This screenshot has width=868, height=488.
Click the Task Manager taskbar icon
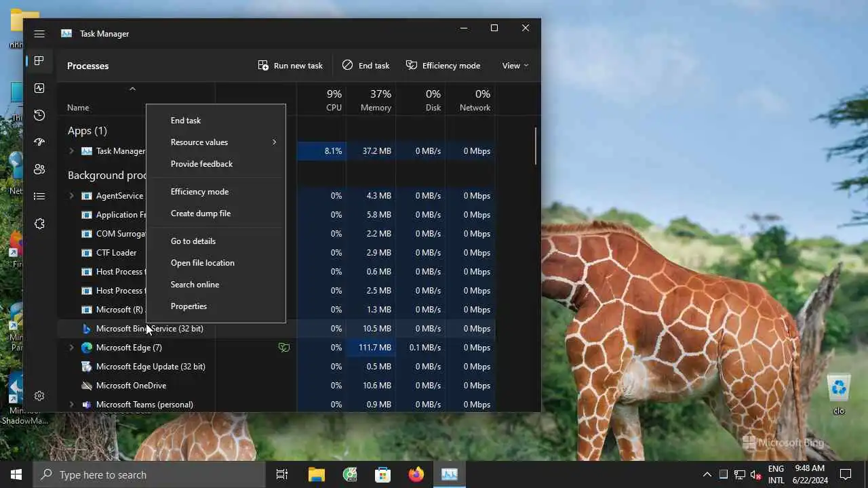[x=450, y=474]
